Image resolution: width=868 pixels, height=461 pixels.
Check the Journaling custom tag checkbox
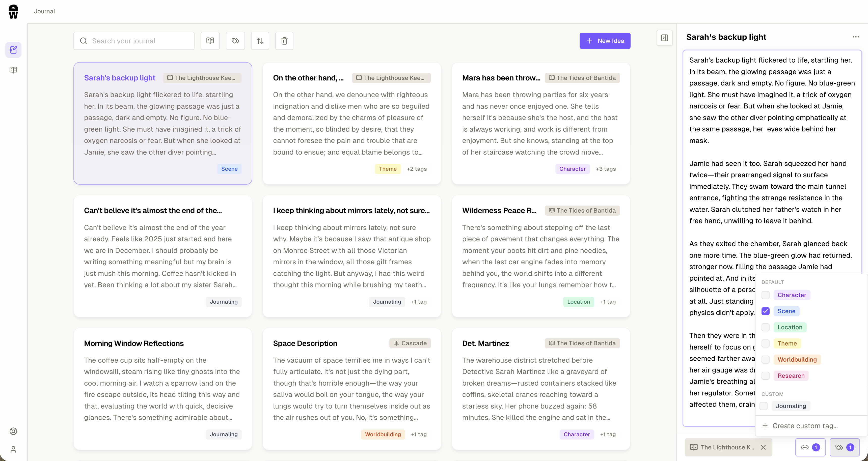pos(764,406)
